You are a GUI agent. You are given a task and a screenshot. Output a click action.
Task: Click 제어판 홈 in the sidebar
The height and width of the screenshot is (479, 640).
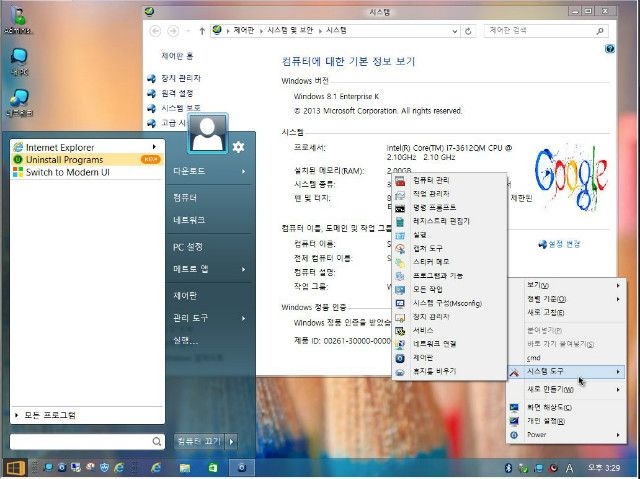click(177, 56)
